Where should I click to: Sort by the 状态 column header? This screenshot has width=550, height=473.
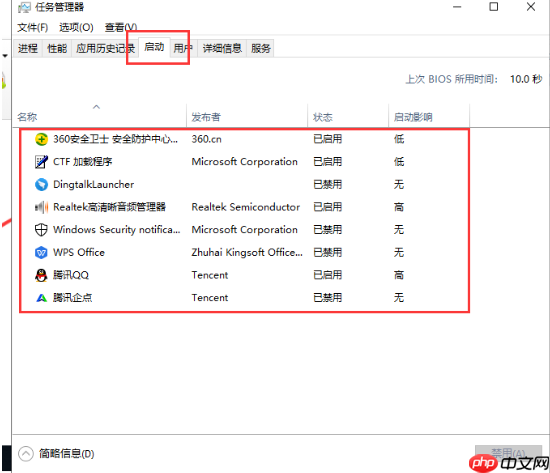tap(348, 116)
